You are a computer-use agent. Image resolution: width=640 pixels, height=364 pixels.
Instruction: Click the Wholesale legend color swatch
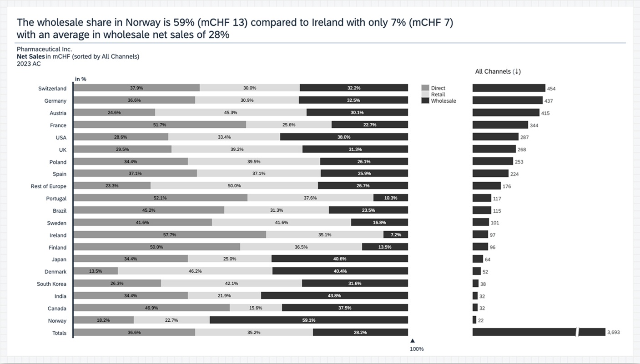425,100
